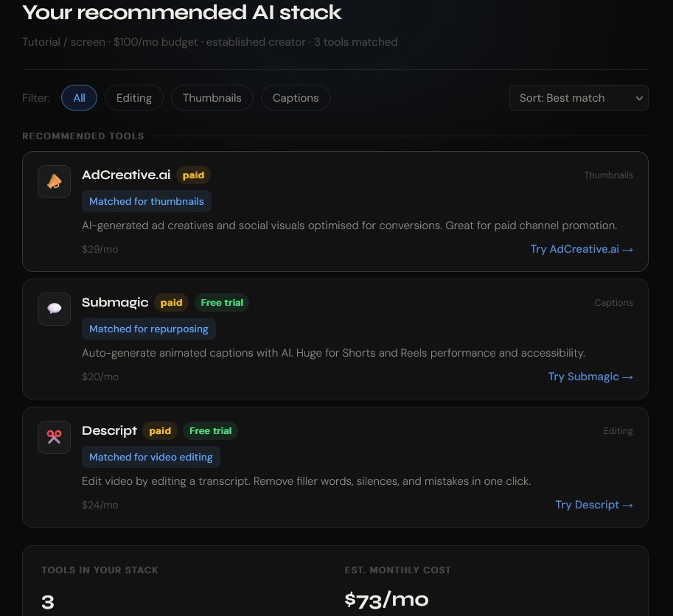Click the Submagic tool title
Viewport: 673px width, 616px height.
[115, 302]
